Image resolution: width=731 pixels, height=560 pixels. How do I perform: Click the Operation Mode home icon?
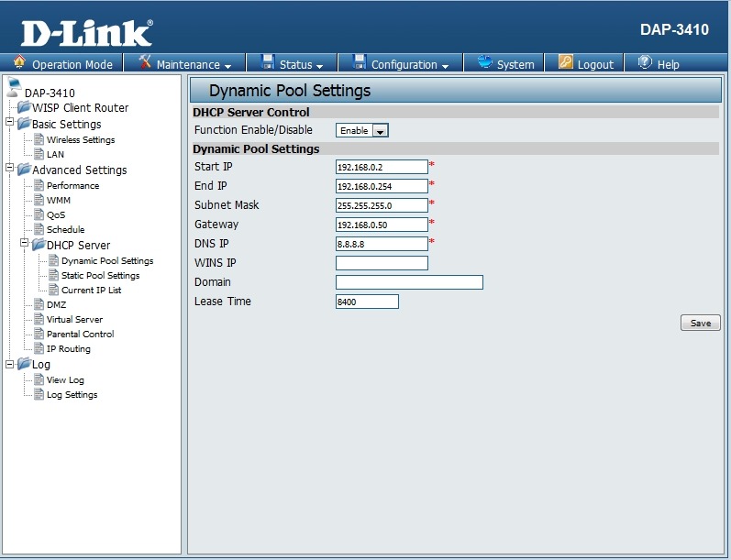pos(19,63)
